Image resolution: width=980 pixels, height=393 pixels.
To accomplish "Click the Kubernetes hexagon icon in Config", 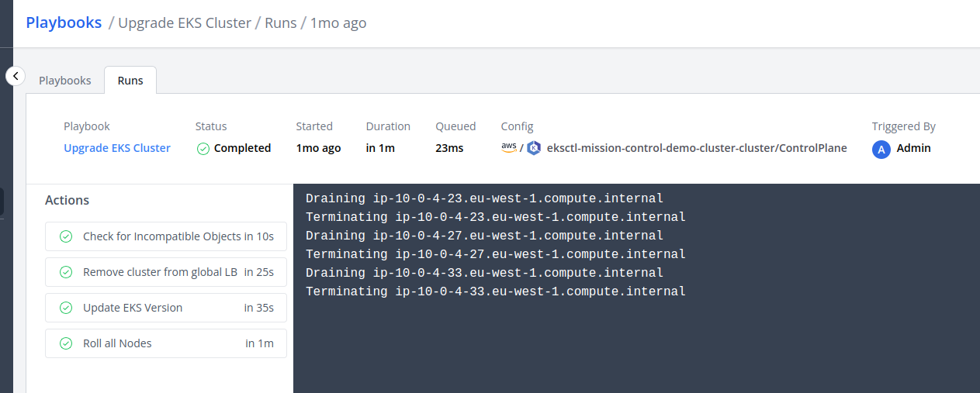I will (x=533, y=148).
